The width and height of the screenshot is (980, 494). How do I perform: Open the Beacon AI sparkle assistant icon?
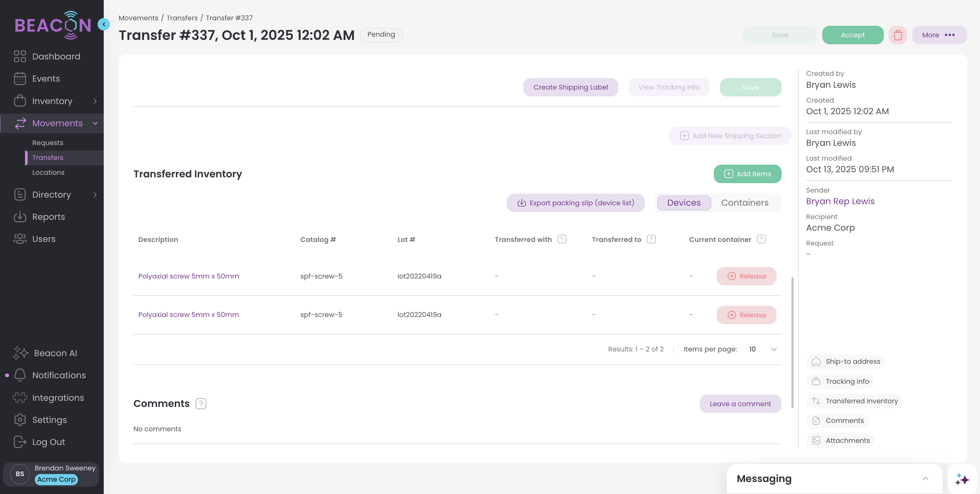962,479
